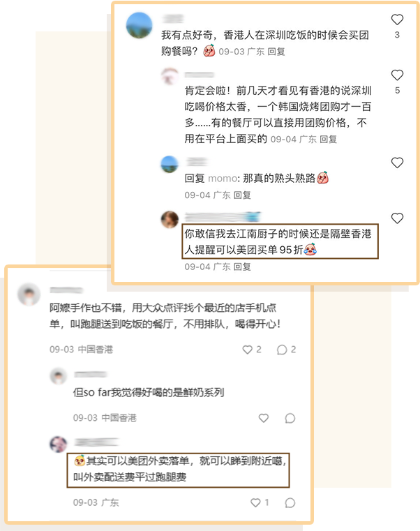Like the 美团外卖落单 comment with 1 like
The height and width of the screenshot is (531, 420).
[255, 502]
